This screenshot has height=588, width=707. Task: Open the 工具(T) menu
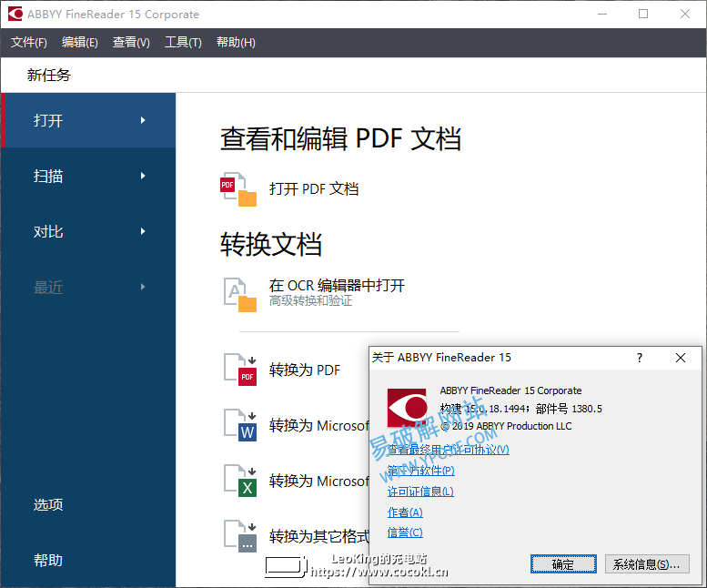[x=183, y=43]
